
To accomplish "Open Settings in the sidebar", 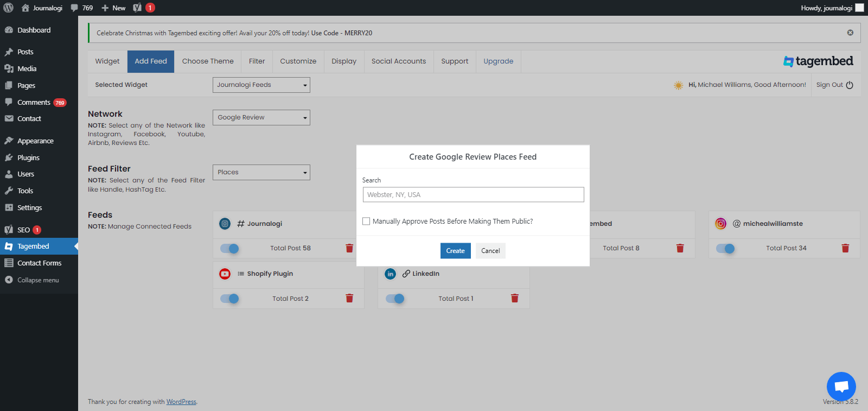I will [x=29, y=207].
